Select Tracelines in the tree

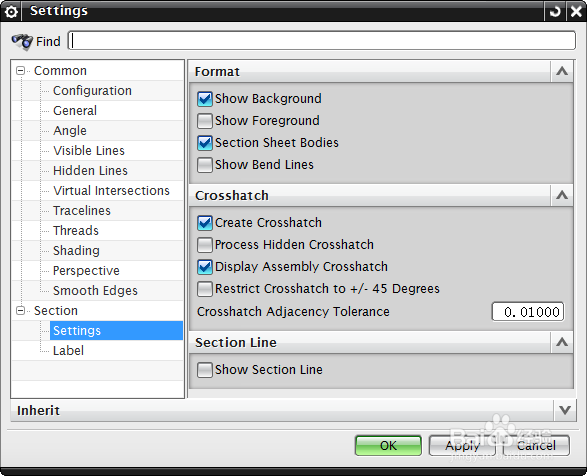tap(82, 210)
